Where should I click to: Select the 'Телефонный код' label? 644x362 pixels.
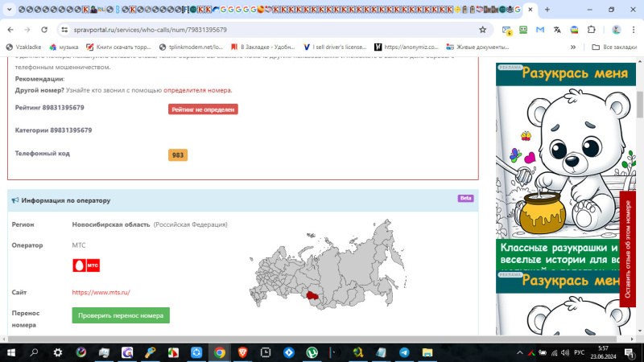43,153
